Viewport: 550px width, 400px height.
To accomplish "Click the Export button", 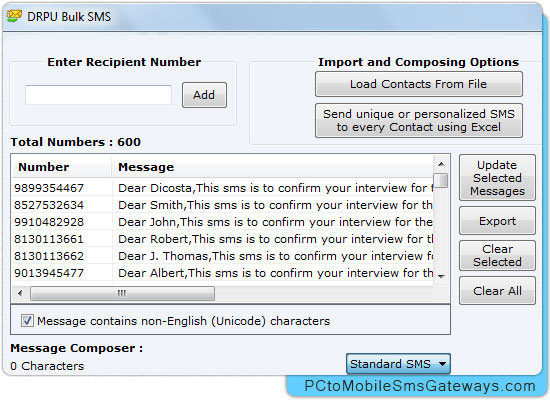I will tap(497, 221).
